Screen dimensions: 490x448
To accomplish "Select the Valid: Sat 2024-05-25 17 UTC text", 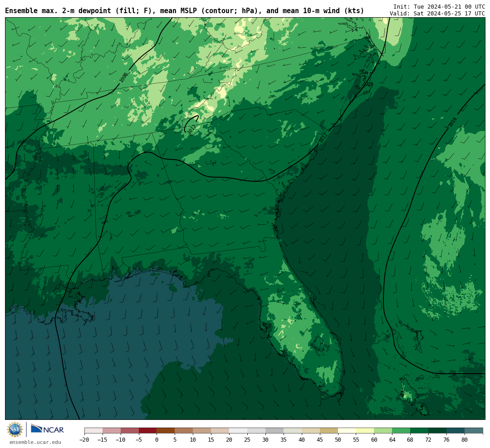I will [x=437, y=14].
